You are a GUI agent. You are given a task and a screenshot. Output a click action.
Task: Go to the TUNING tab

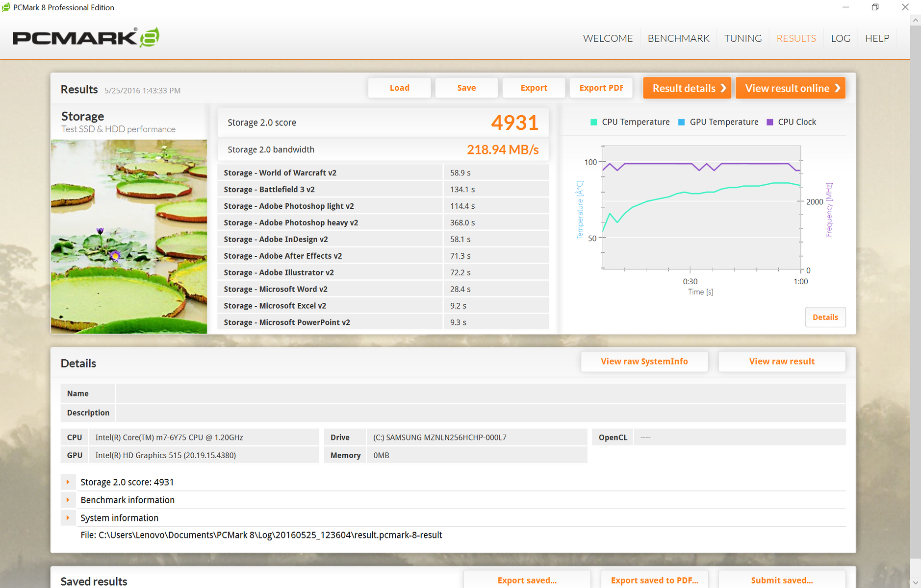[743, 38]
